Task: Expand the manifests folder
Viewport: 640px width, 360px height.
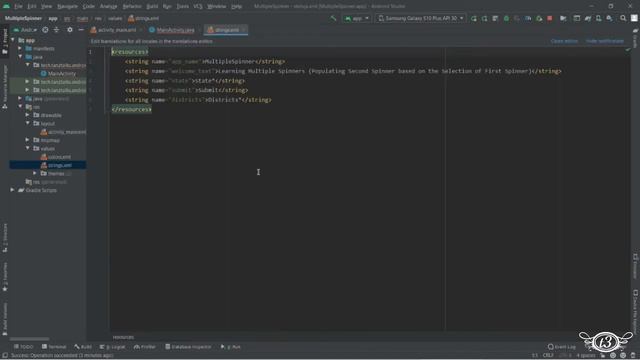Action: point(20,48)
